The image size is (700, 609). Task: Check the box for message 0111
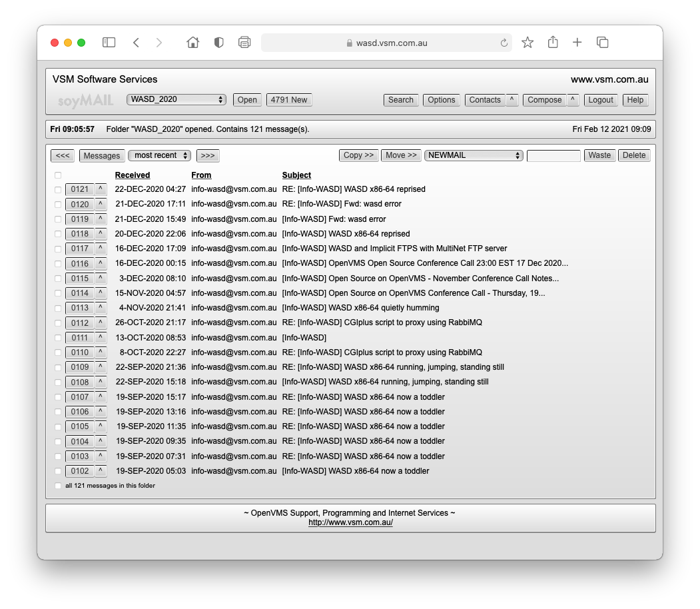coord(58,338)
